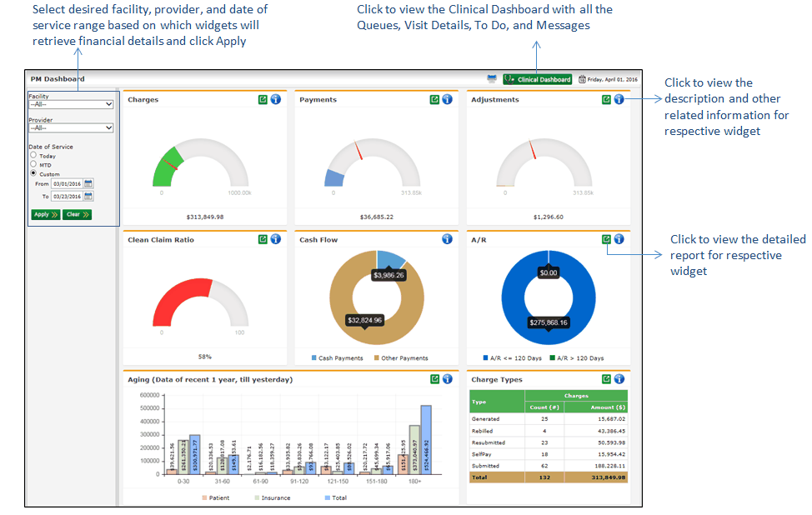Image resolution: width=812 pixels, height=515 pixels.
Task: Click the Payments gauge chart
Action: 373,162
